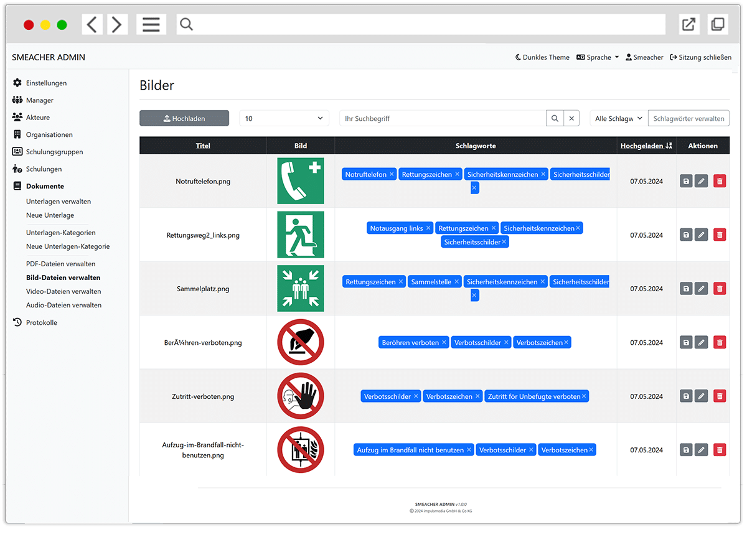
Task: Open Organisationen in sidebar
Action: pyautogui.click(x=42, y=134)
